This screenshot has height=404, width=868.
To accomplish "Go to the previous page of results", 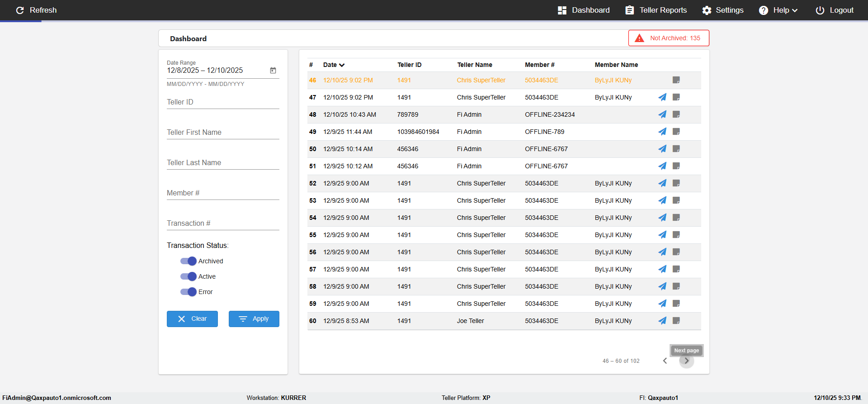I will pos(665,361).
